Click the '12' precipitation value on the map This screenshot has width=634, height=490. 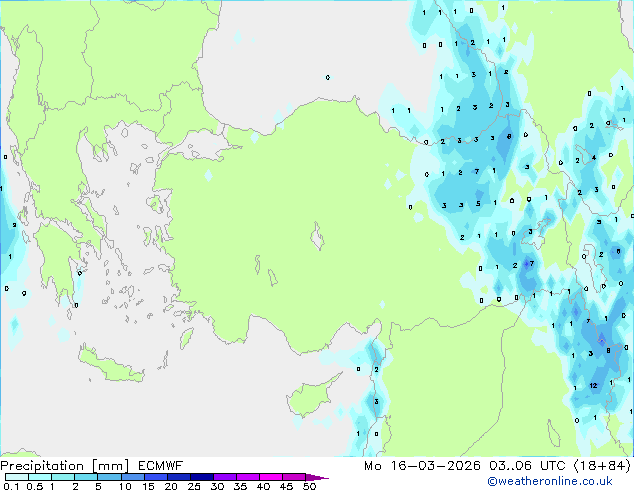[593, 385]
